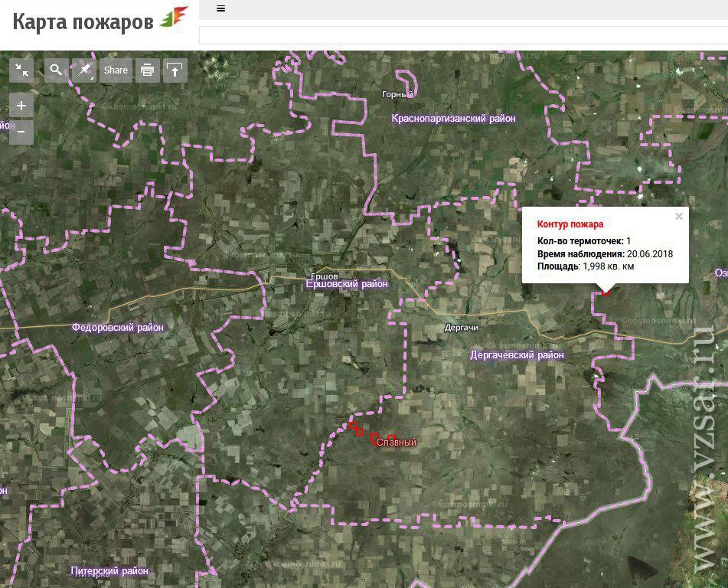This screenshot has height=588, width=728.
Task: Click the Питерский район label
Action: click(109, 571)
